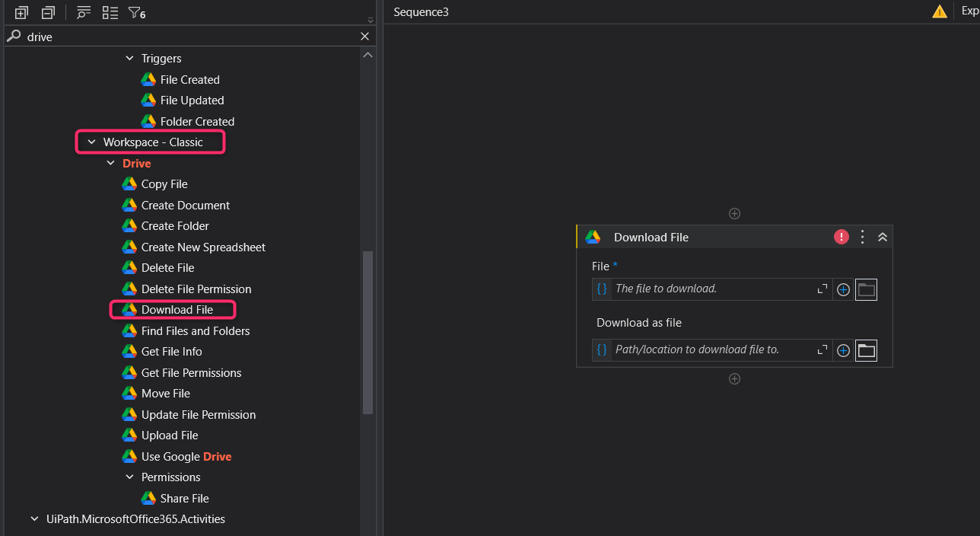The height and width of the screenshot is (536, 980).
Task: Click the Collapse All activities icon
Action: pos(48,12)
